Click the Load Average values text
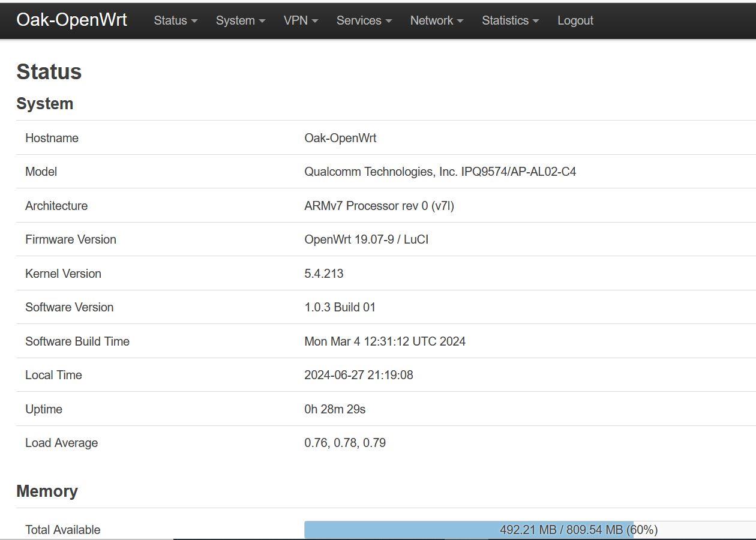Screen dimensions: 756x540 pyautogui.click(x=344, y=443)
